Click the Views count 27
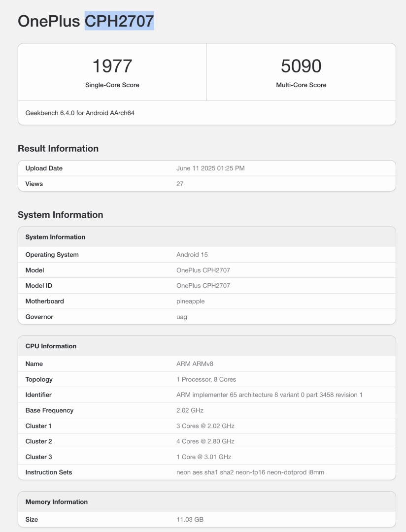This screenshot has height=532, width=406. (x=180, y=184)
